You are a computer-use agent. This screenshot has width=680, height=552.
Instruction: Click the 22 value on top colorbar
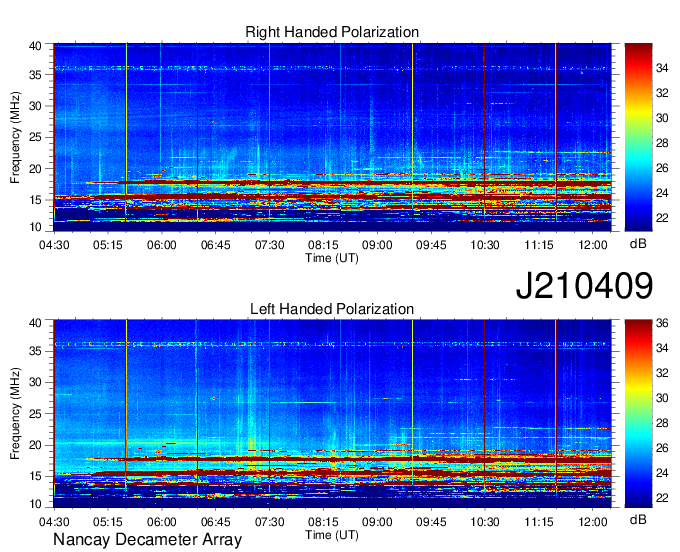click(662, 218)
